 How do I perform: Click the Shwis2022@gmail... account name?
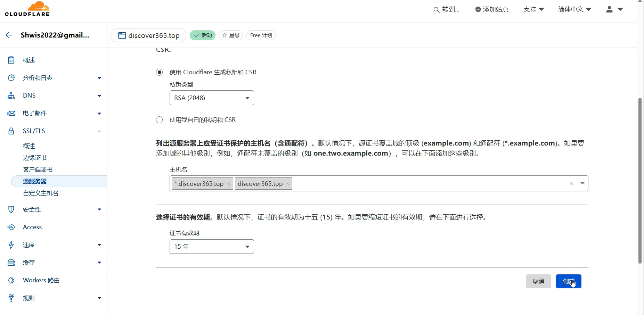click(x=55, y=35)
